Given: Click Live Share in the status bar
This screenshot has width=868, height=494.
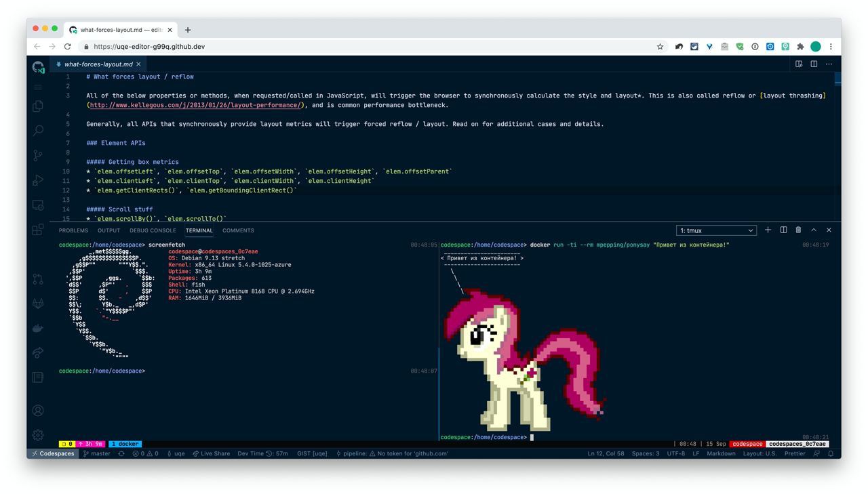Looking at the screenshot, I should 211,453.
